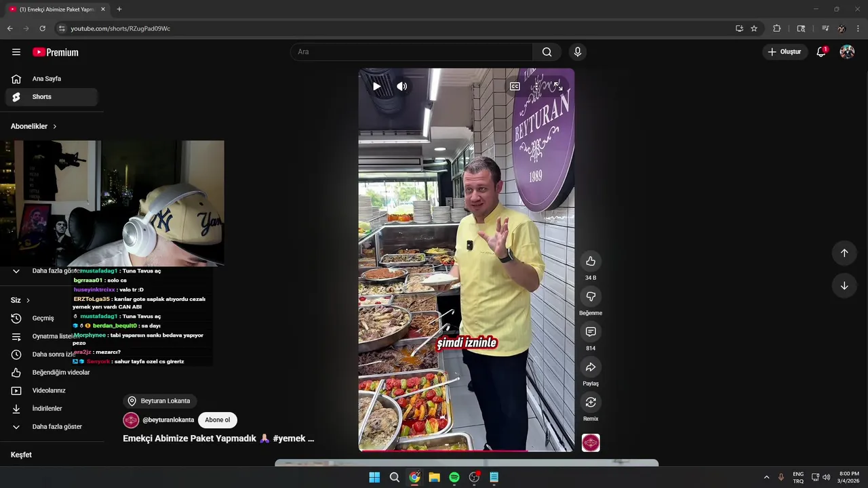
Task: Open the clock showing 8:00 PM
Action: click(849, 477)
